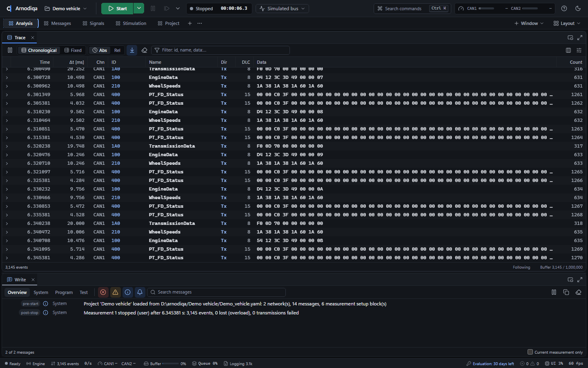Screen dimensions: 588x368
Task: Maximize the Trace panel with arrows icon
Action: point(580,38)
